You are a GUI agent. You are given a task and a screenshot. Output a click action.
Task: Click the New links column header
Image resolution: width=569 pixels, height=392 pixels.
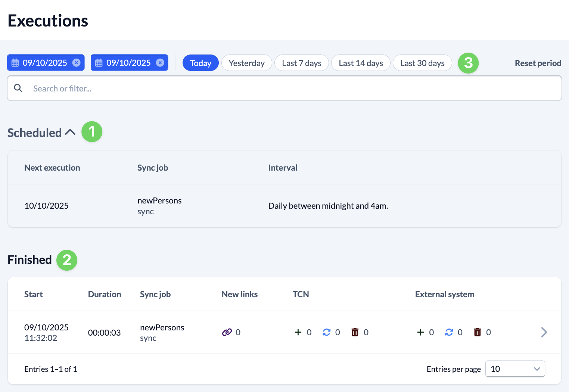[x=240, y=294]
